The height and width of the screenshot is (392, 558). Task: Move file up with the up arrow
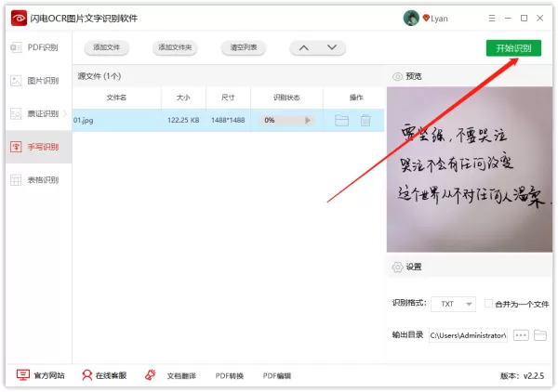point(303,47)
